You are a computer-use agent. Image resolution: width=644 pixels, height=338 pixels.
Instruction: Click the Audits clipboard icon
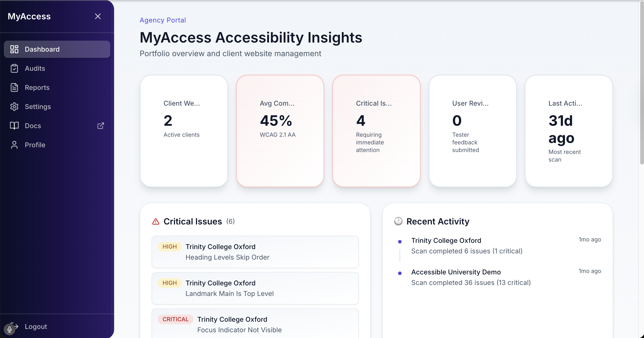point(14,68)
